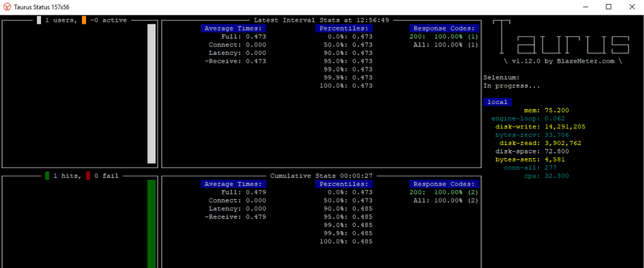Screen dimensions: 644x268
Task: Click '200: 100.00% (1)' response code row
Action: [444, 36]
